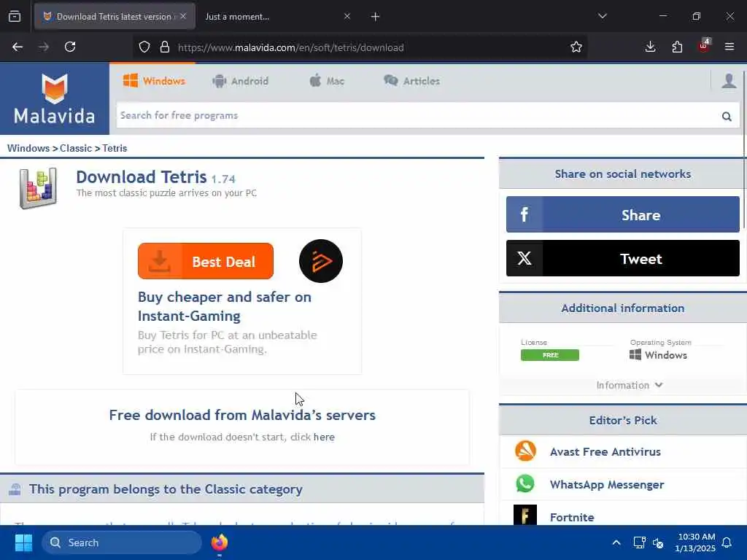
Task: Click the search magnifier icon
Action: coord(727,116)
